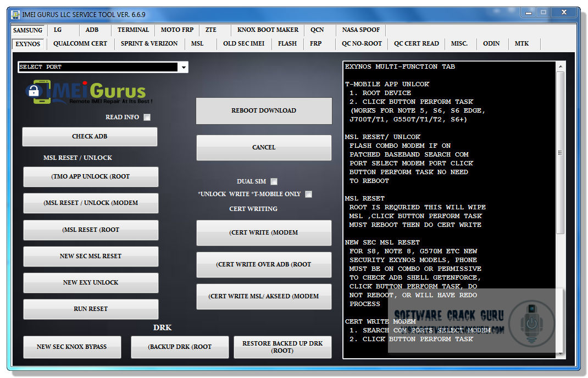588x378 pixels.
Task: Click "MSL RESET/ UNLCOK" line in log
Action: point(382,137)
